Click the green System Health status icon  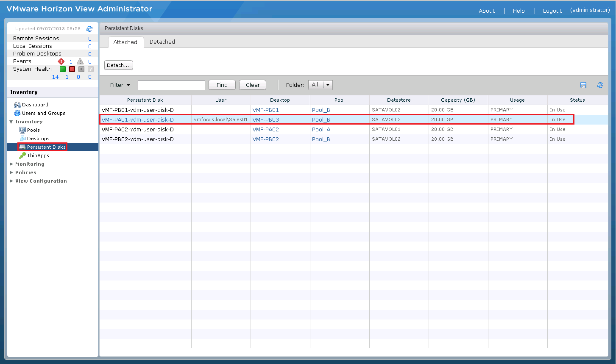62,69
